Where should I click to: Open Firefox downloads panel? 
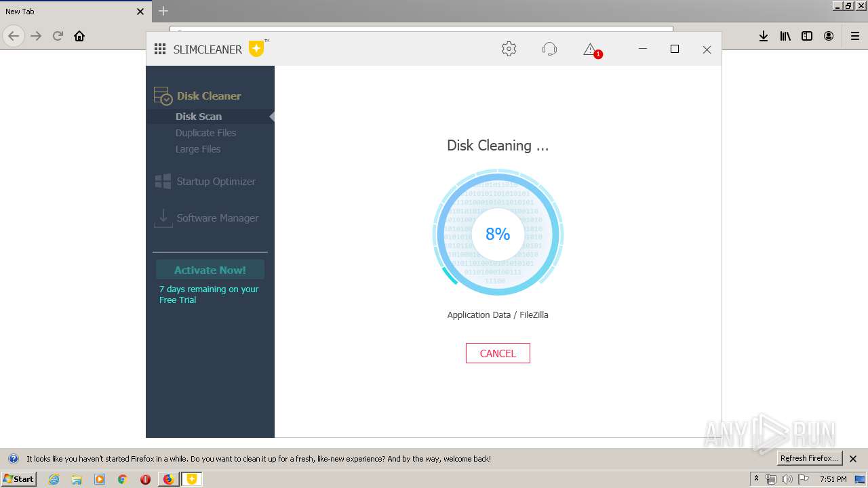coord(764,36)
